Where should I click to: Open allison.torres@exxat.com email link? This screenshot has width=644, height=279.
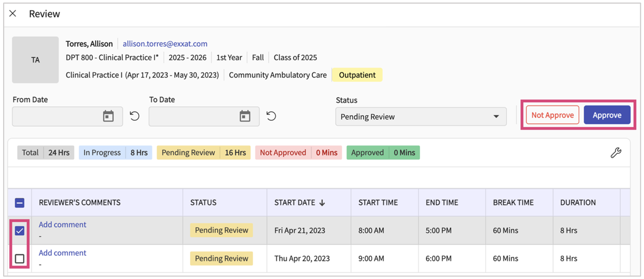[x=165, y=44]
